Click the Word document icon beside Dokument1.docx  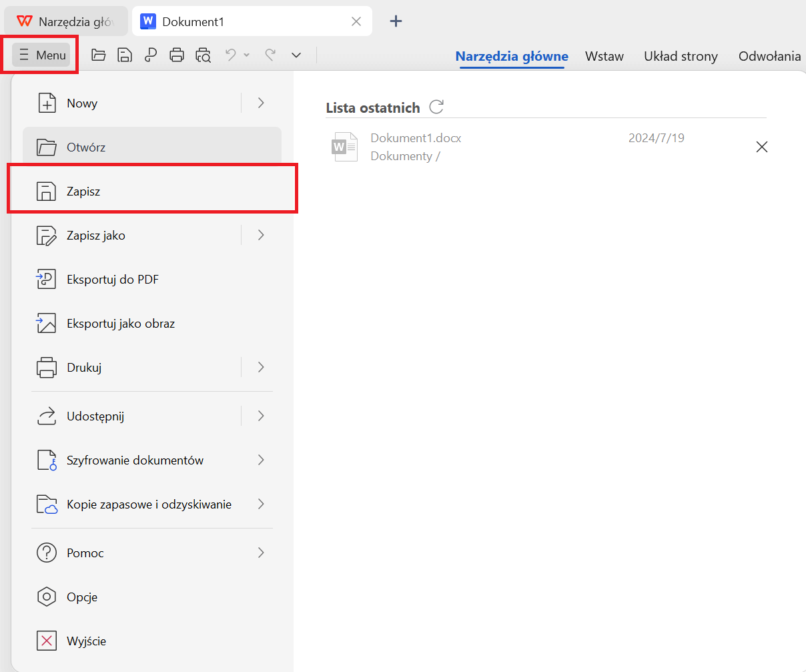(344, 146)
